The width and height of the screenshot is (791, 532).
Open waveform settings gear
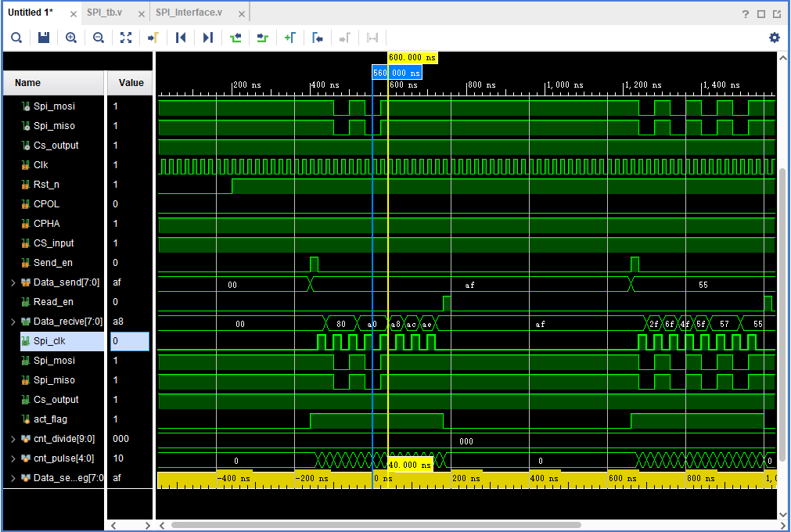pyautogui.click(x=775, y=38)
